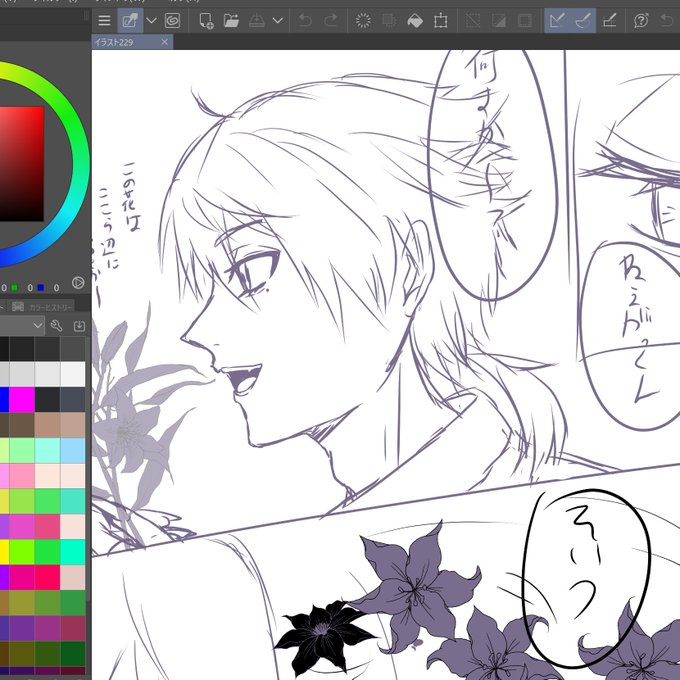Choose the white-ish lightest gray swatch

pyautogui.click(x=73, y=374)
